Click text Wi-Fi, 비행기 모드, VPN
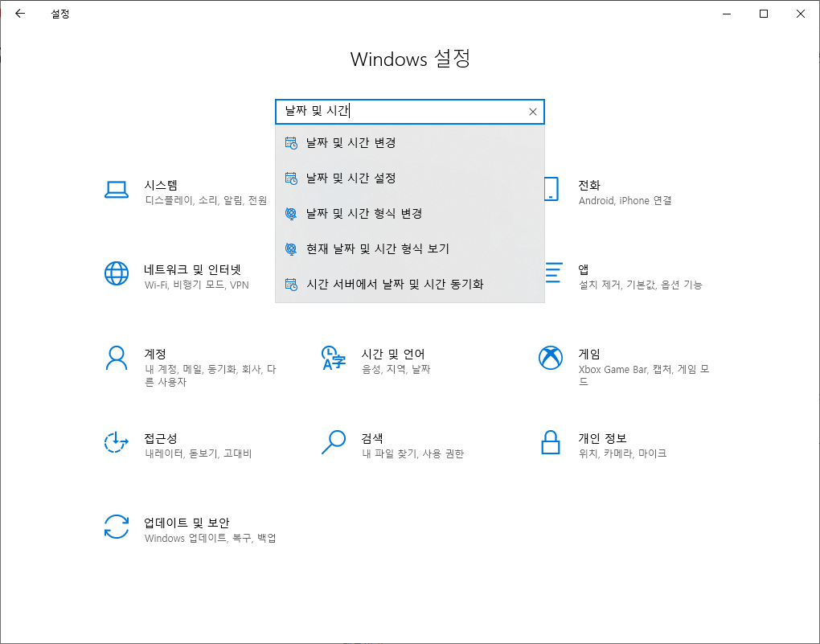This screenshot has width=820, height=644. pyautogui.click(x=197, y=285)
